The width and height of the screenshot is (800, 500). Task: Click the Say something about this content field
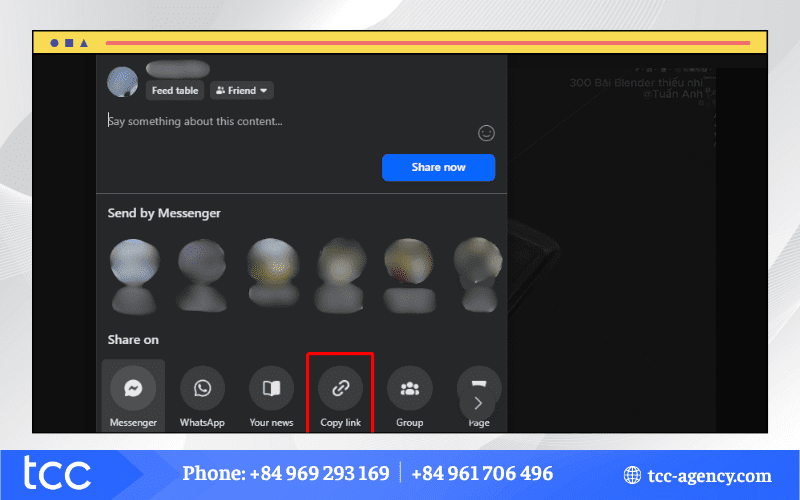click(x=195, y=121)
